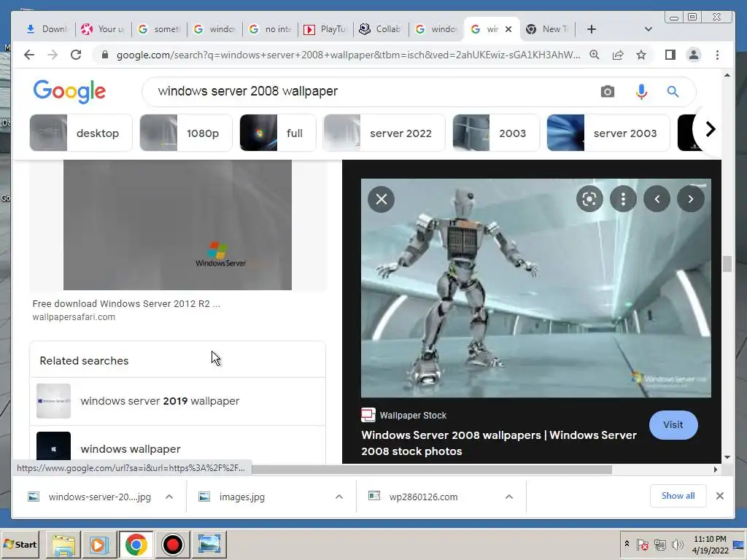This screenshot has width=747, height=560.
Task: Open the red record app in the taskbar
Action: pyautogui.click(x=172, y=544)
